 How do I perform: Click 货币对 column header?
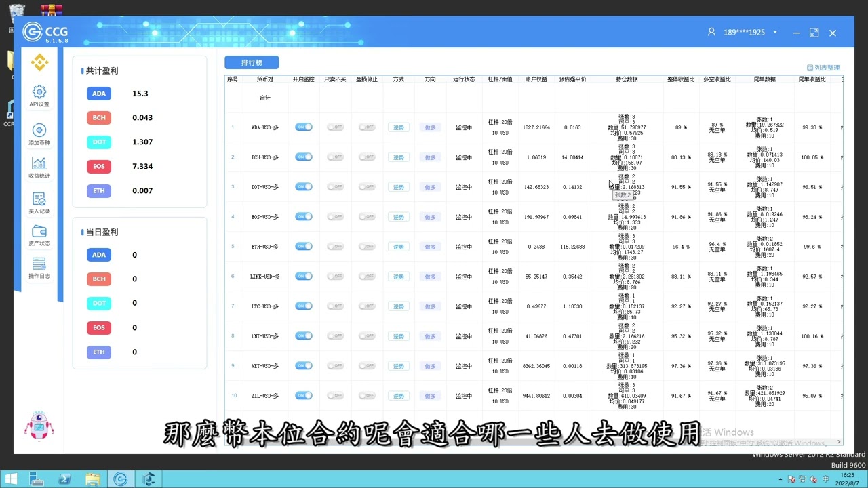[265, 79]
